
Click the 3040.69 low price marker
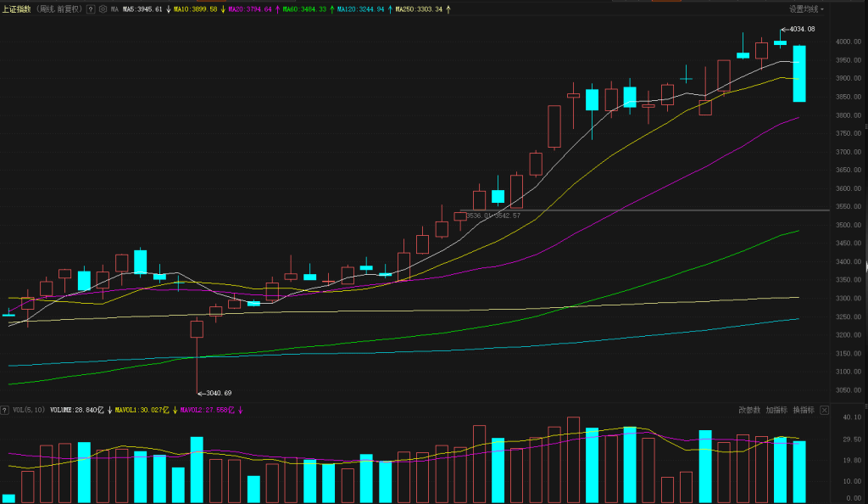pos(217,393)
